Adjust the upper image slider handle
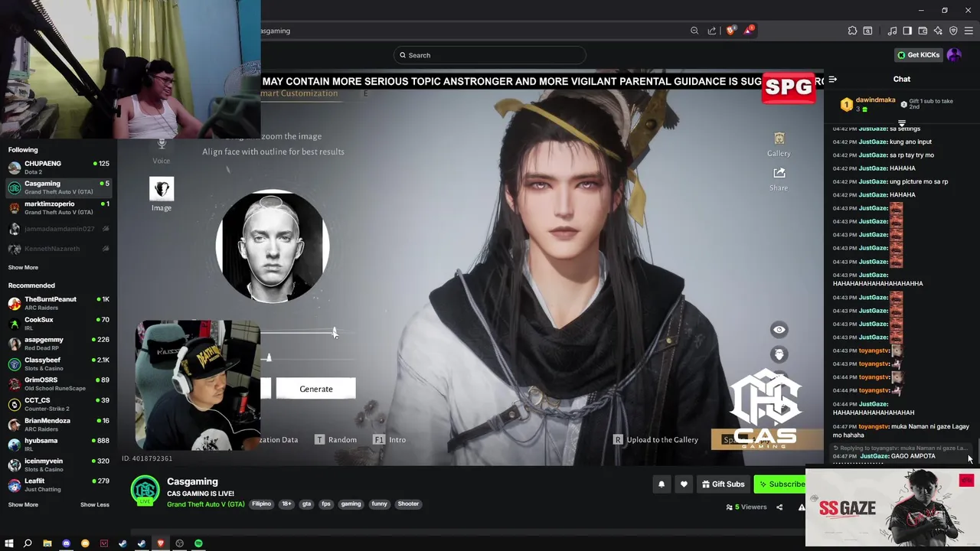This screenshot has height=551, width=980. pyautogui.click(x=334, y=332)
